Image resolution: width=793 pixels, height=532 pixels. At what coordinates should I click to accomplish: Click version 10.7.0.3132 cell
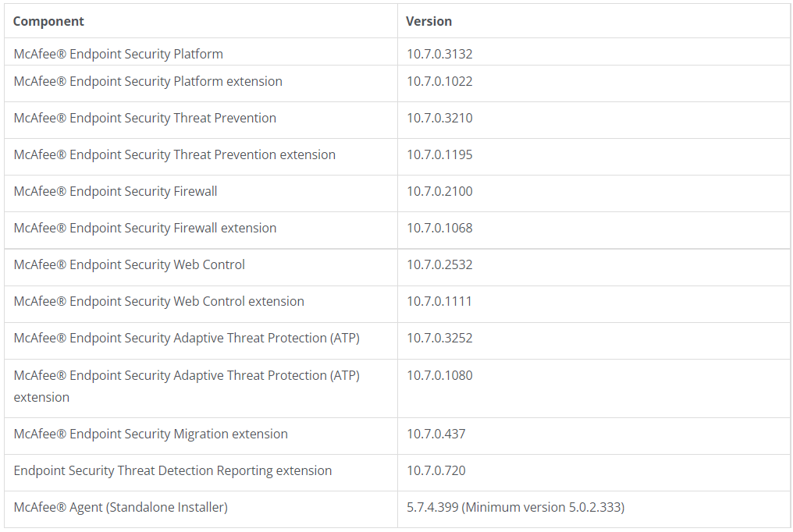(439, 54)
